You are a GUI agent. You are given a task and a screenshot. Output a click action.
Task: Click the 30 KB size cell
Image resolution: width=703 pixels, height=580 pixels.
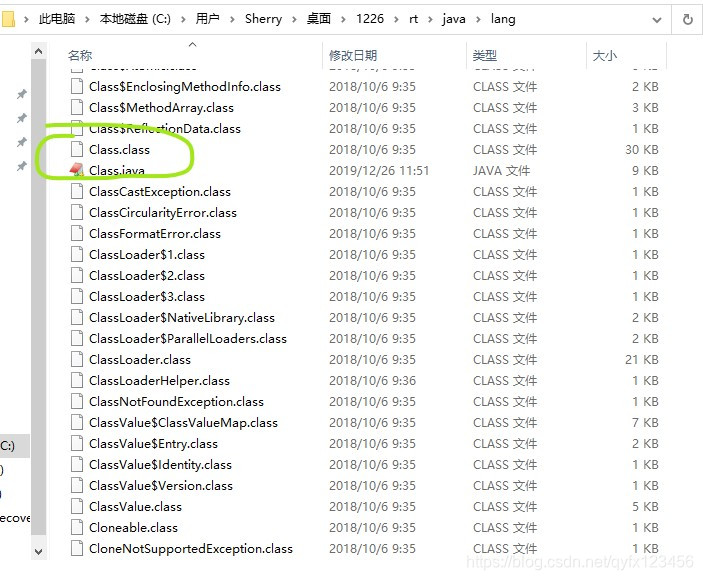click(642, 149)
